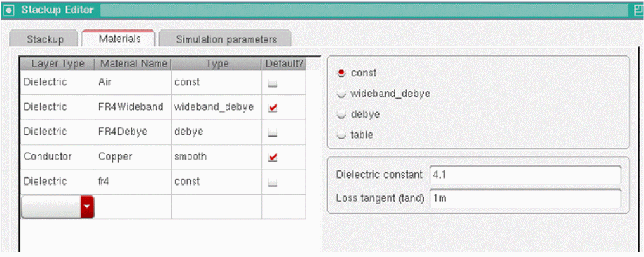Select the Materials tab
Image resolution: width=644 pixels, height=257 pixels.
point(120,38)
